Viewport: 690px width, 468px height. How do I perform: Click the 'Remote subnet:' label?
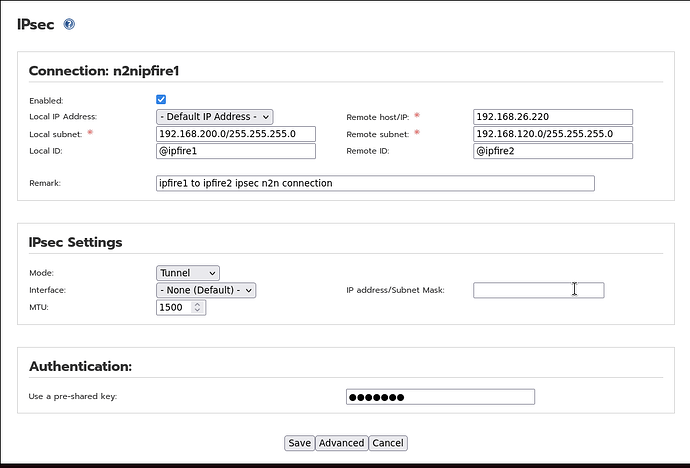click(378, 134)
